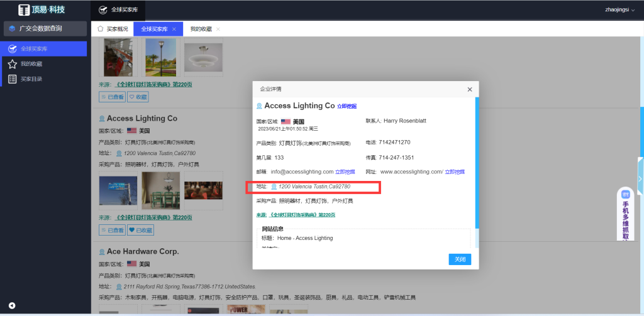Open 全球买家库 in the left sidebar

(34, 48)
